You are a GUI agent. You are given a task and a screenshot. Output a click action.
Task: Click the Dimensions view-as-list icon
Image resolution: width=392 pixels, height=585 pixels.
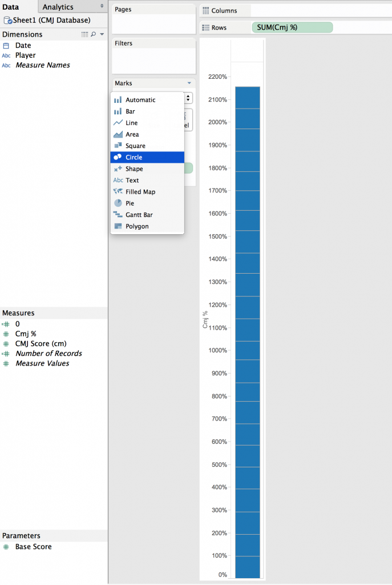click(x=84, y=34)
